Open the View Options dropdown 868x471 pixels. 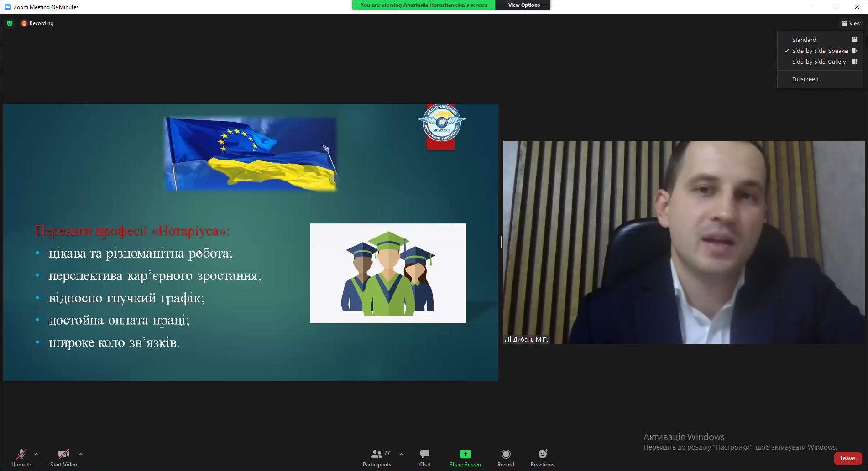[526, 5]
